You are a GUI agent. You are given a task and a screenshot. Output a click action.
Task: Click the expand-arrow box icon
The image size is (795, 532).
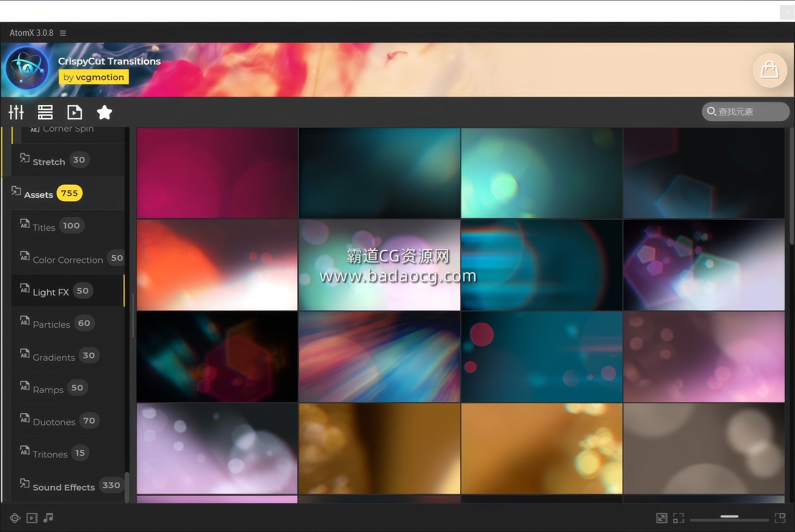click(x=662, y=518)
